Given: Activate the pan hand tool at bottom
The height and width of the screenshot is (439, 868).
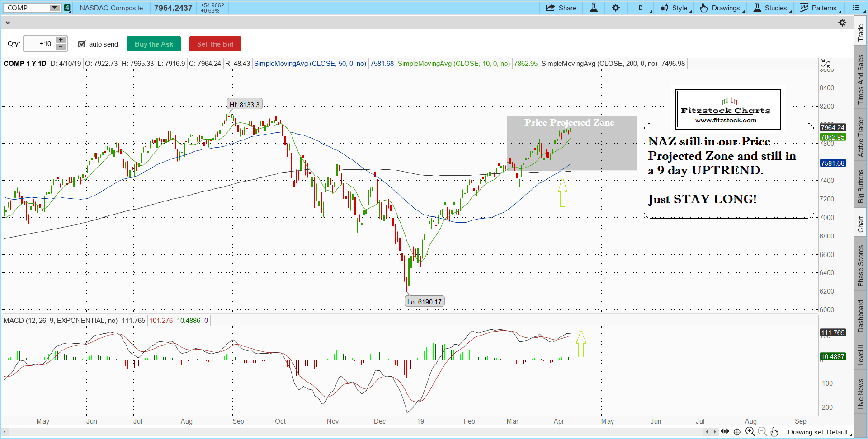Looking at the screenshot, I should click(774, 432).
